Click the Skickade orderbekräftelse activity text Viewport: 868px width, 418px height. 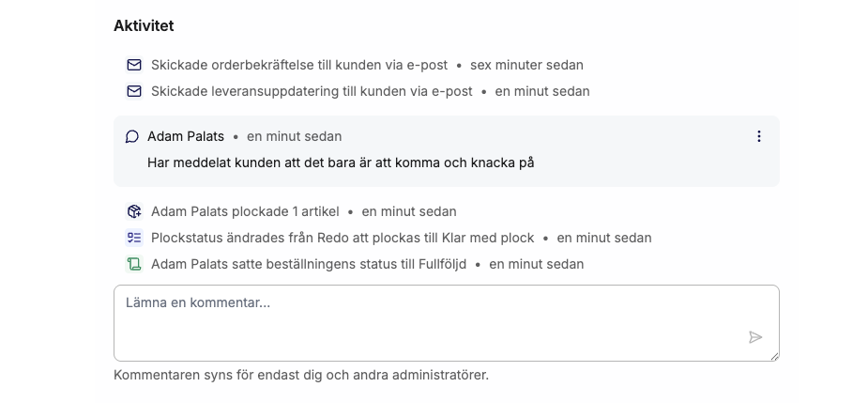pos(299,65)
